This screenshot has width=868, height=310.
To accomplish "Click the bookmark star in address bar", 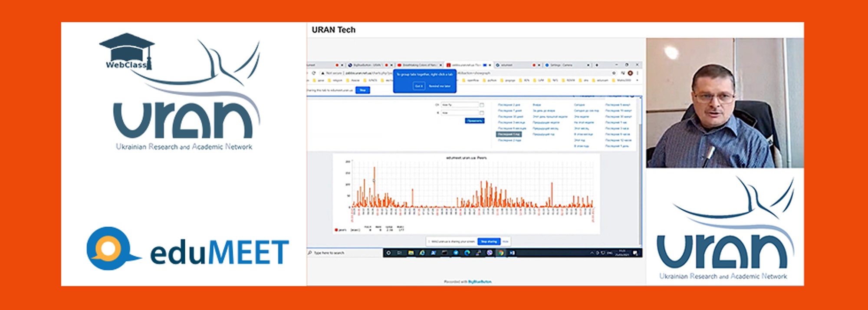I will point(614,73).
